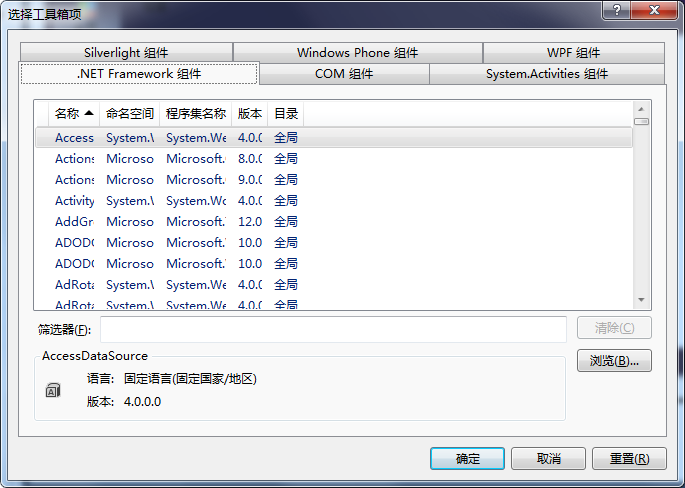The image size is (685, 488).
Task: Select the Actions row with version 8.0
Action: tap(334, 159)
